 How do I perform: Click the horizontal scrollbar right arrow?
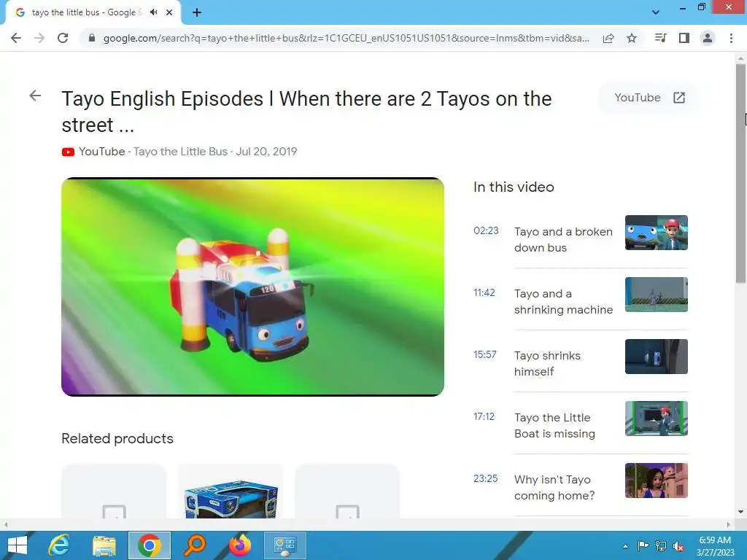tap(729, 524)
